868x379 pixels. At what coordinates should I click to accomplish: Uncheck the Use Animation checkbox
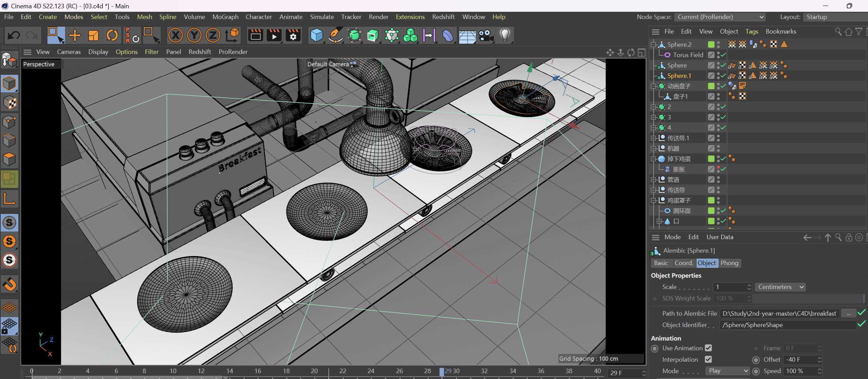point(708,348)
